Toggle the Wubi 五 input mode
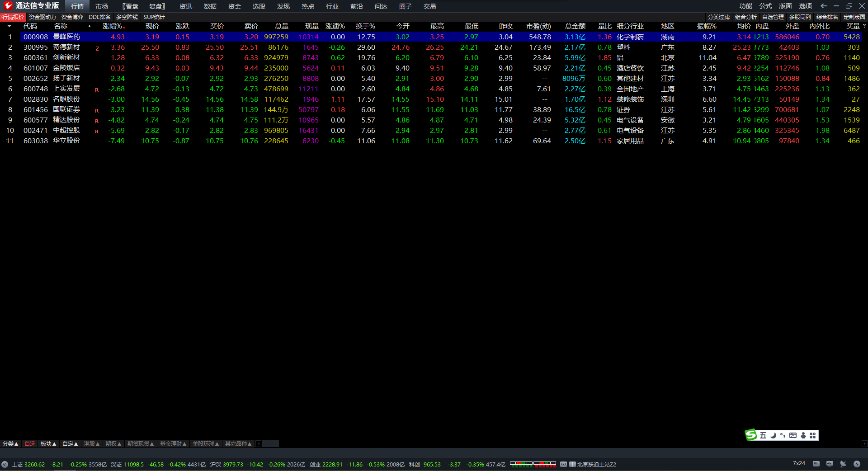The width and height of the screenshot is (868, 471). (x=763, y=435)
